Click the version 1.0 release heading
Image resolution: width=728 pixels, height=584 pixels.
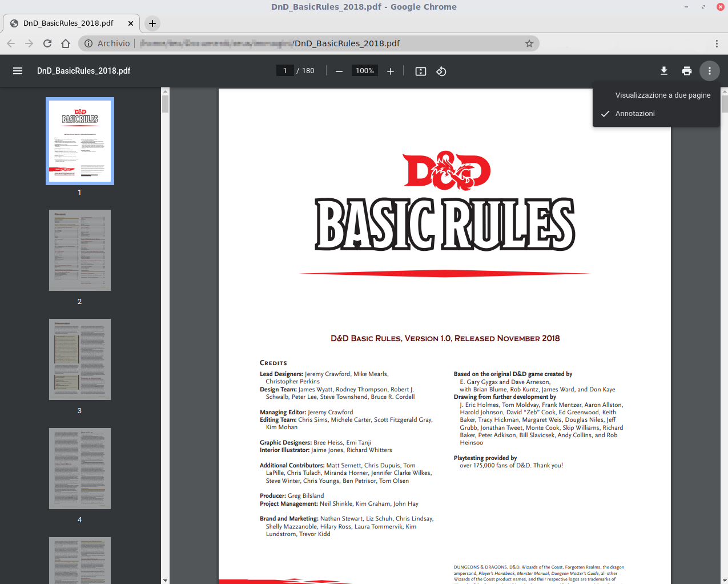(445, 338)
